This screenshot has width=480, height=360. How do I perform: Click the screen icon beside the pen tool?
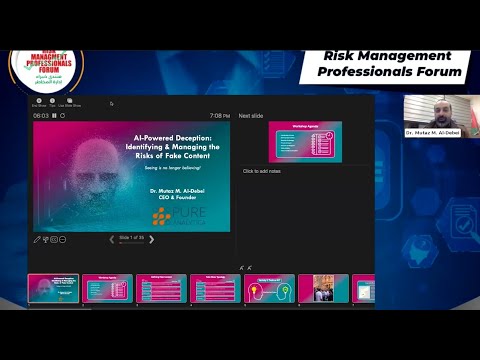click(x=46, y=239)
